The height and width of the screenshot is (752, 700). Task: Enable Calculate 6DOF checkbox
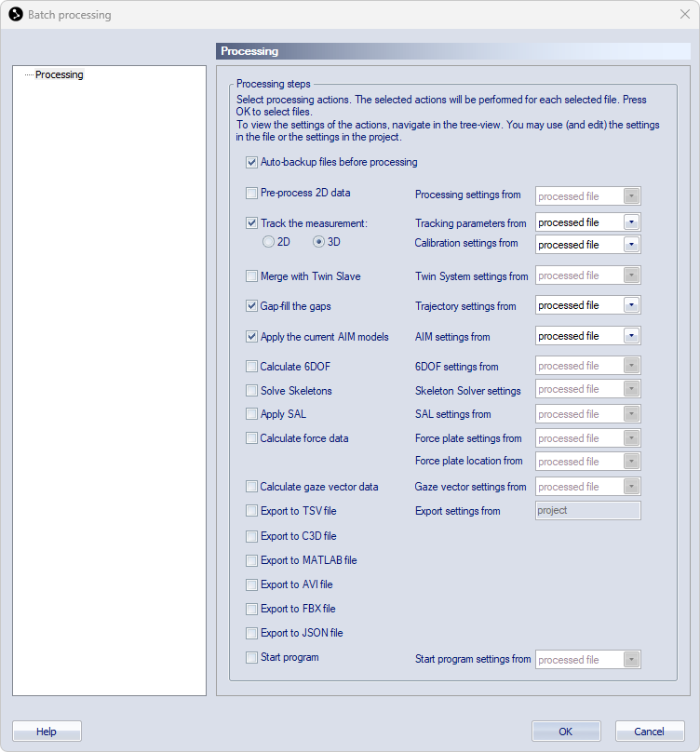[x=251, y=367]
